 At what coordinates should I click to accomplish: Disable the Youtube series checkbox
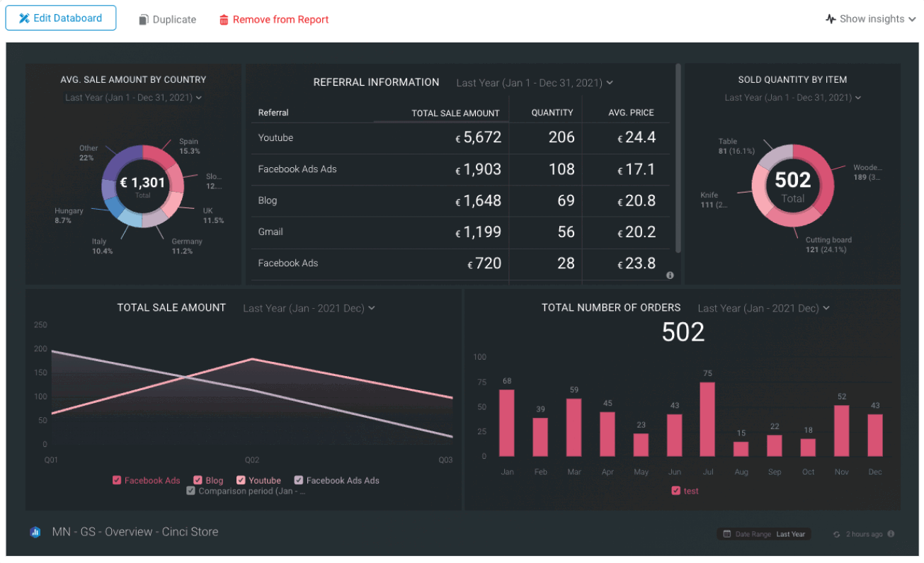tap(241, 479)
